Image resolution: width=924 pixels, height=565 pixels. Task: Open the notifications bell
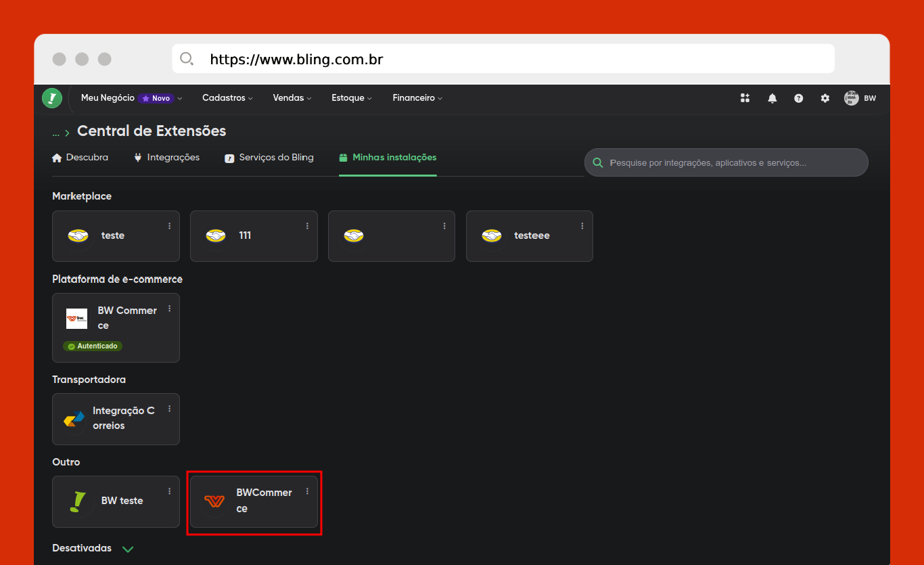772,98
